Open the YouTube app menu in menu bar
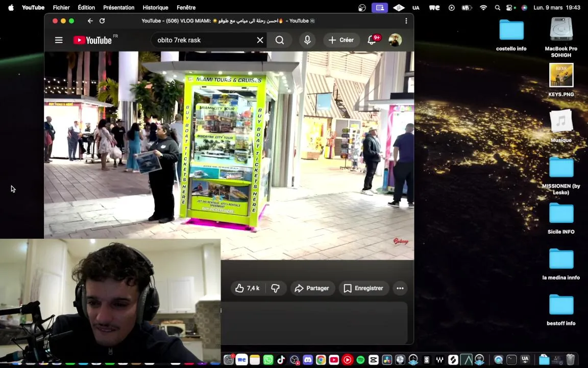588x368 pixels. (33, 8)
